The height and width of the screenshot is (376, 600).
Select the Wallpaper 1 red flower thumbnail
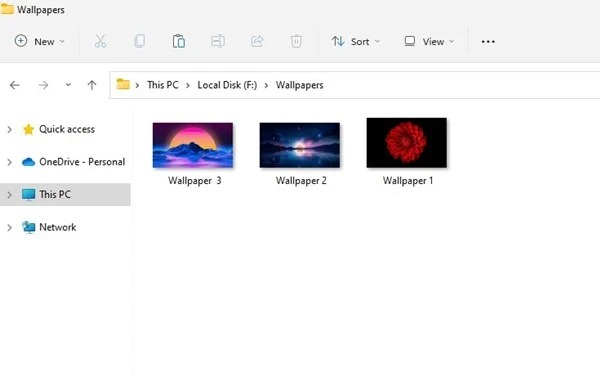pyautogui.click(x=406, y=143)
